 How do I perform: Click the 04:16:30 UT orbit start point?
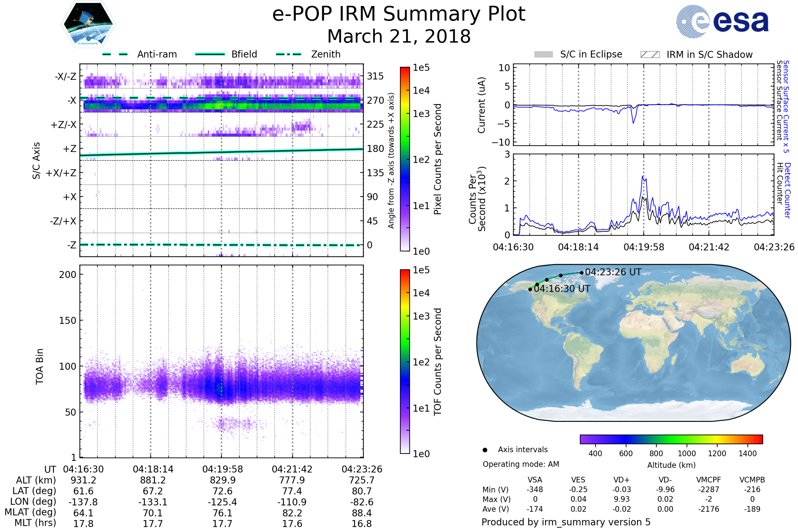530,289
